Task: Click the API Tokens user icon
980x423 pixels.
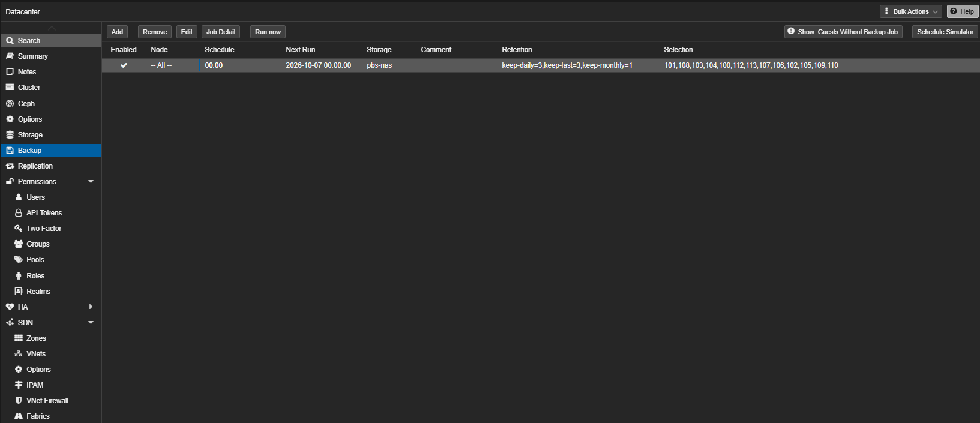Action: (19, 213)
